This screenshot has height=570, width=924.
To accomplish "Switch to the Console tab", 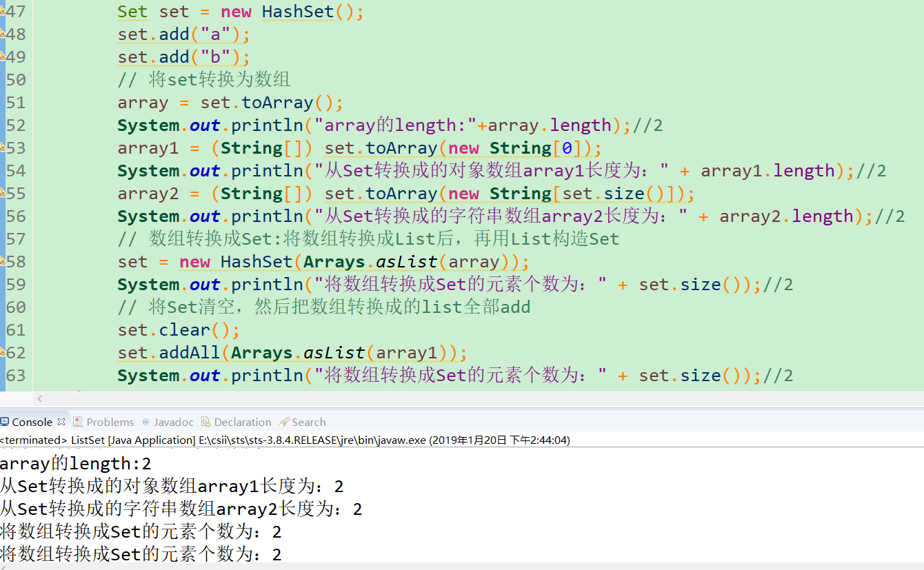I will pos(32,422).
